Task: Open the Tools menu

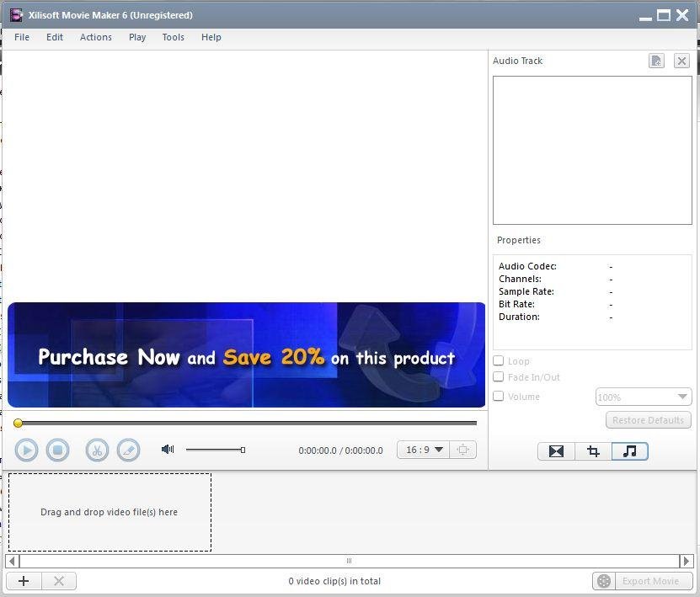Action: [173, 37]
